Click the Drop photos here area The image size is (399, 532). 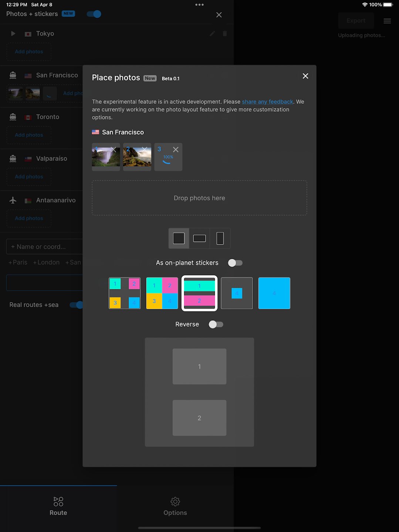(199, 198)
